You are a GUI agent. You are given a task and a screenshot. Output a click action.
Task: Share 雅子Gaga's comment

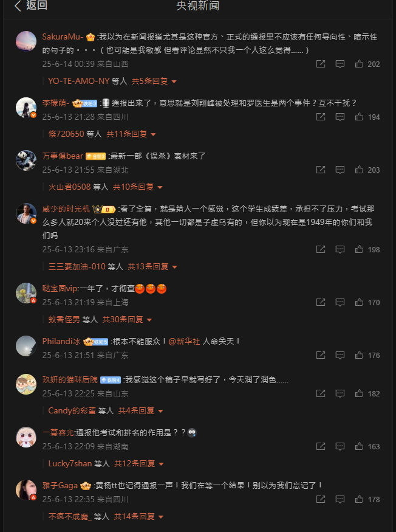pyautogui.click(x=321, y=499)
